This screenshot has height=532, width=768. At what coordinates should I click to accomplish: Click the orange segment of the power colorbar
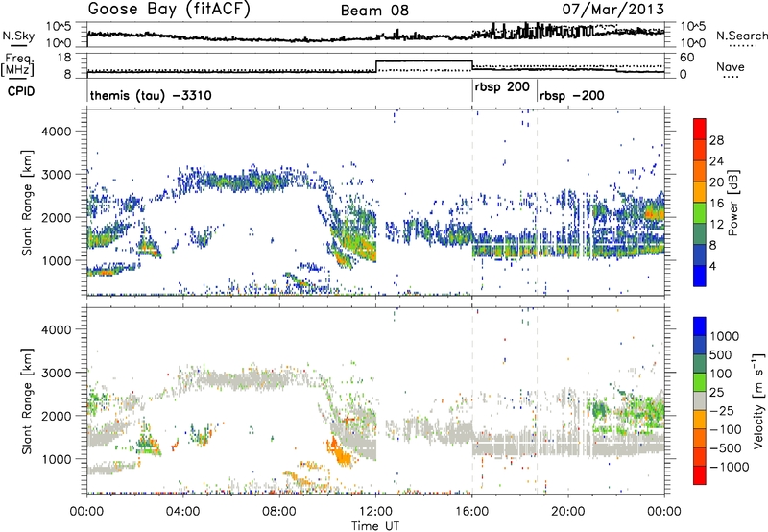click(x=700, y=171)
